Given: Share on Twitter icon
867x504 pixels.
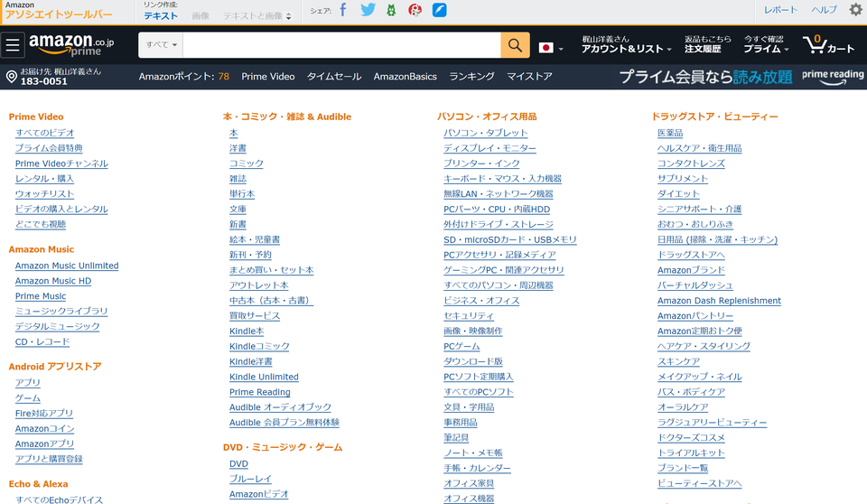Looking at the screenshot, I should [x=368, y=10].
